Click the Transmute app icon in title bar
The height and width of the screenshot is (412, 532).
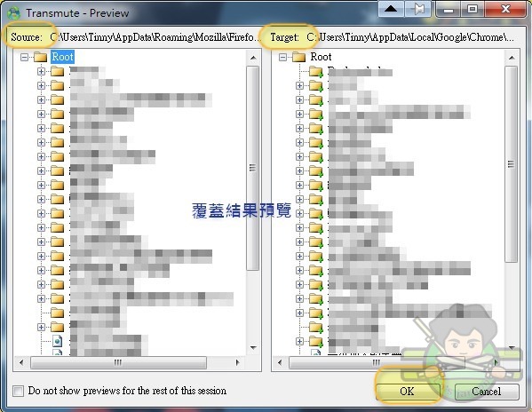(14, 13)
